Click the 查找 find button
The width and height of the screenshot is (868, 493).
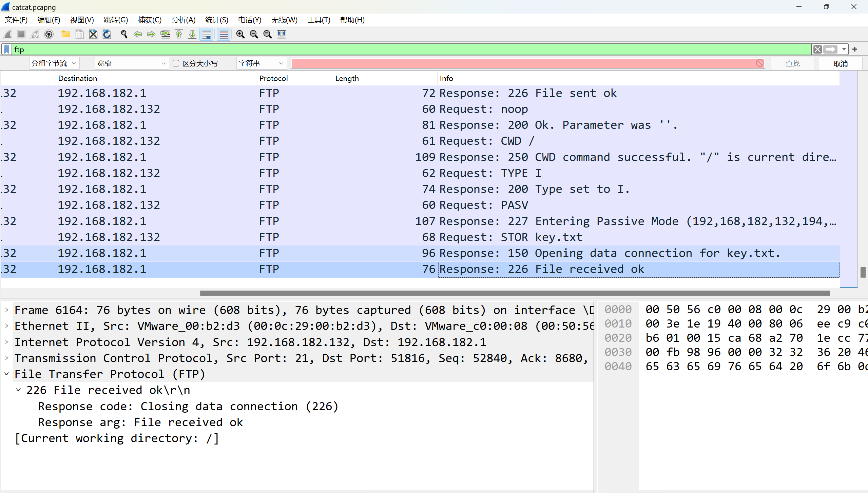[x=792, y=63]
